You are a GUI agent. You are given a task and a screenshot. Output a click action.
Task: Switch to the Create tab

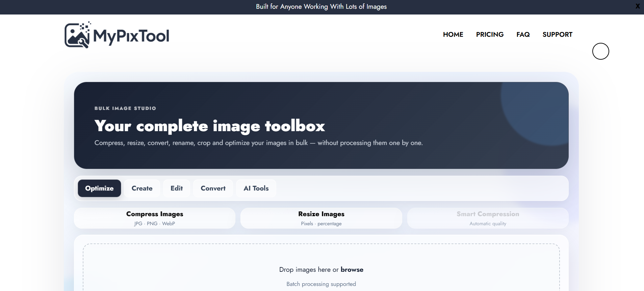[142, 188]
